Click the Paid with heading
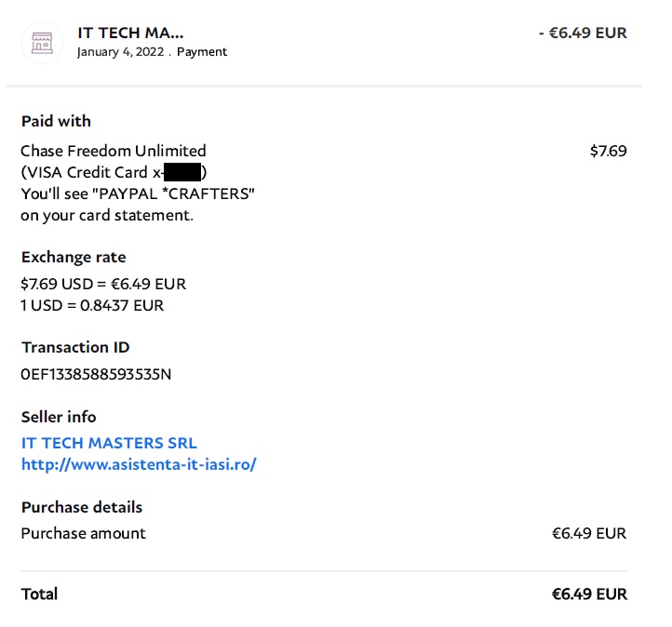The height and width of the screenshot is (627, 672). pyautogui.click(x=56, y=121)
